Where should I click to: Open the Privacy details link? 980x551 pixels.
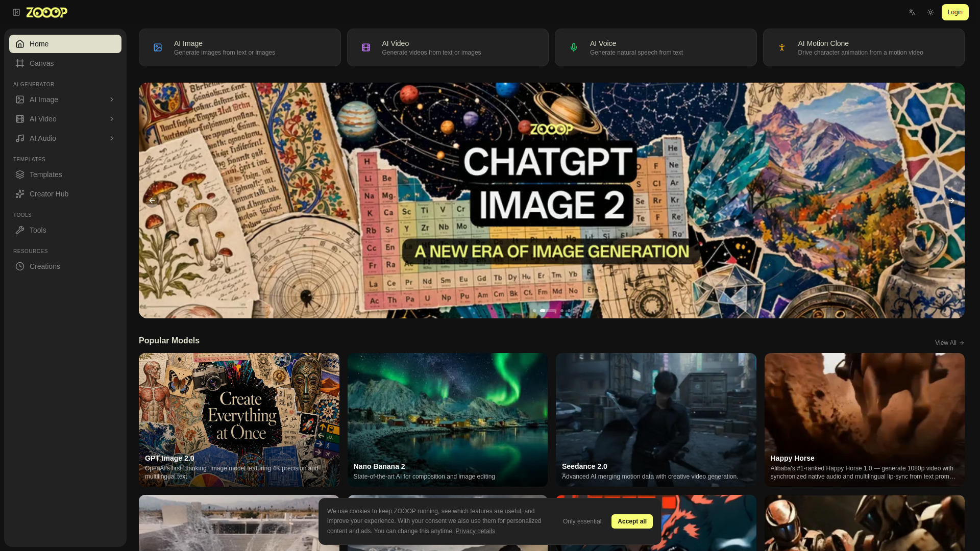[475, 531]
